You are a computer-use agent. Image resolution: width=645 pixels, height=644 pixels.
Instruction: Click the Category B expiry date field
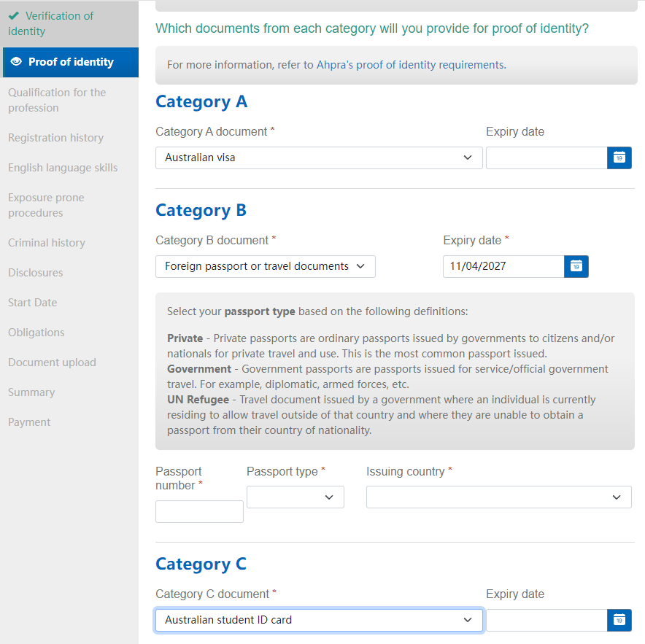(x=503, y=266)
